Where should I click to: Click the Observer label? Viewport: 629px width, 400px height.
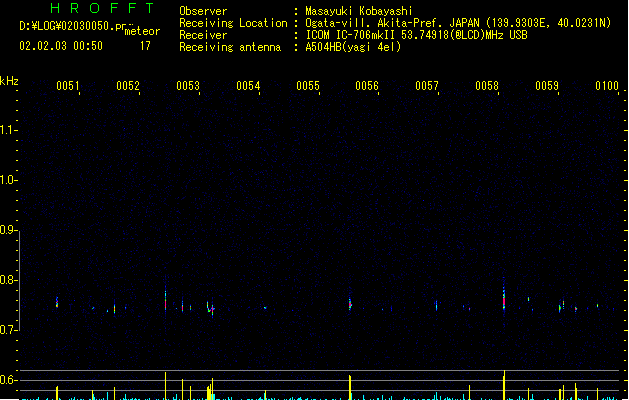[x=203, y=11]
